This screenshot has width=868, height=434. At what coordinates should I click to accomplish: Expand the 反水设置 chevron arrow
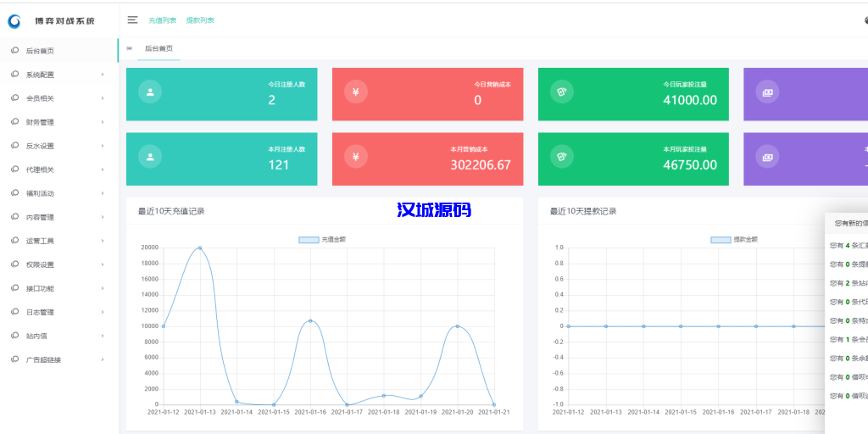[103, 146]
